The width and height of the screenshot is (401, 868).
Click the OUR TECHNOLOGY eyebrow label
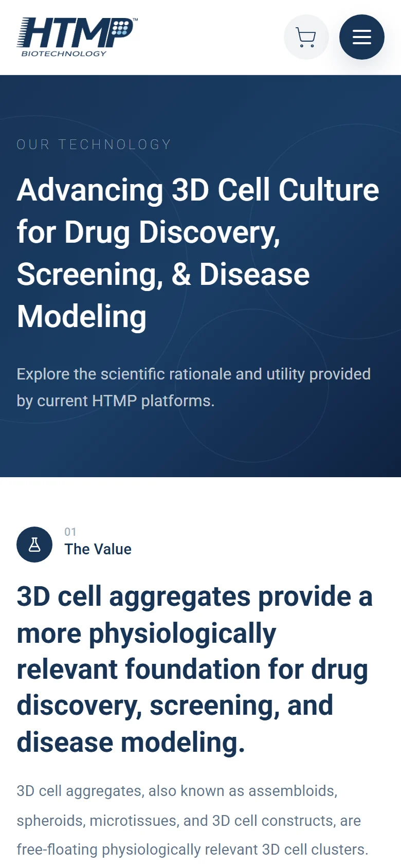pyautogui.click(x=94, y=144)
